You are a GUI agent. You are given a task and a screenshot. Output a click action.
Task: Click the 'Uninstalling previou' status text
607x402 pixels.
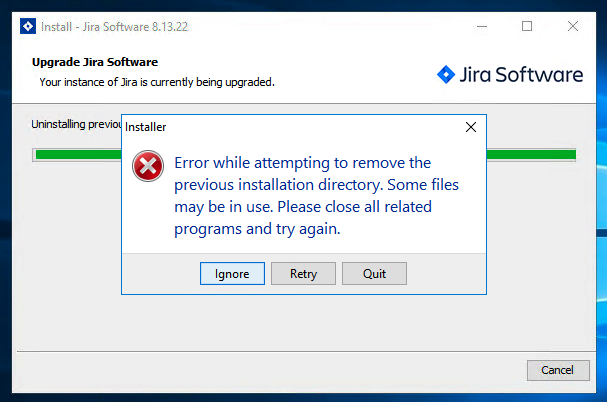[x=76, y=124]
